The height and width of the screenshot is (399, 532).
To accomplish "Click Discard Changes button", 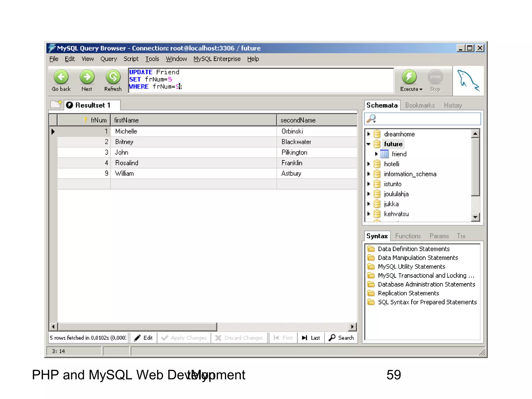I will [x=240, y=338].
